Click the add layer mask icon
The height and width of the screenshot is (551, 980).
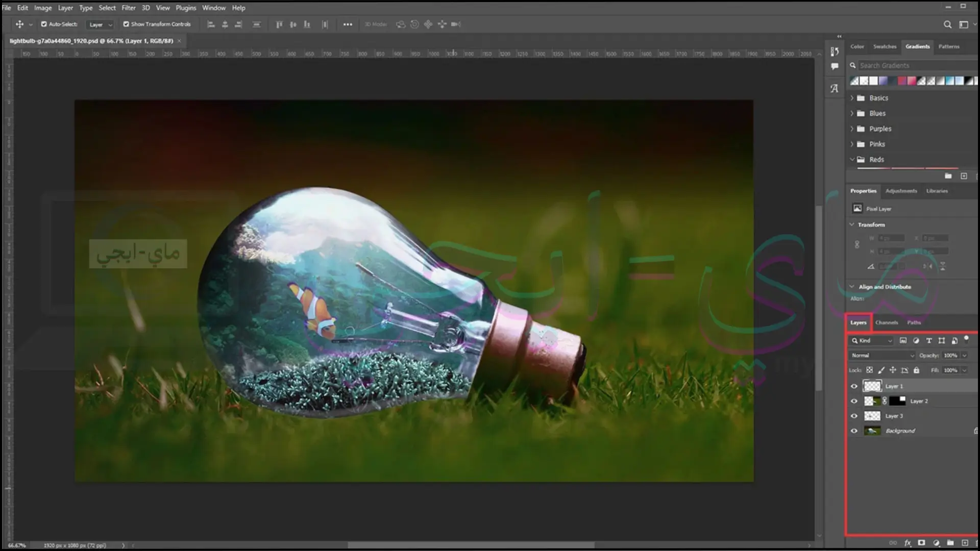point(921,543)
